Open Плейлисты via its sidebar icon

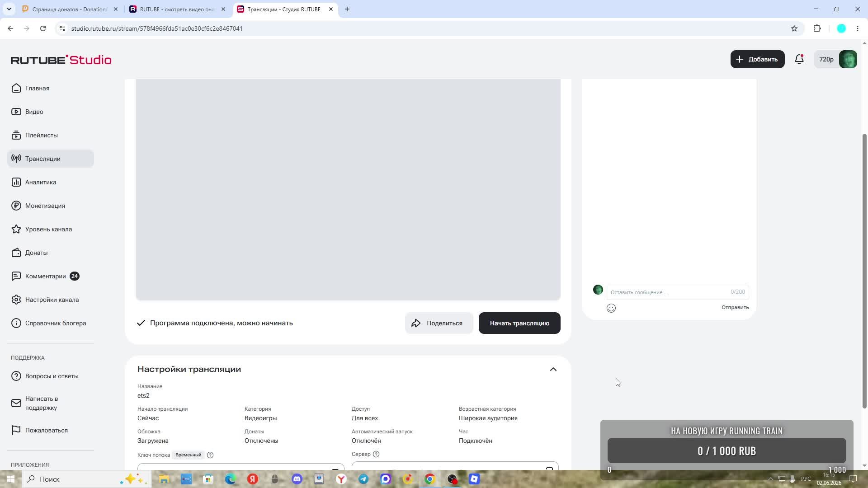coord(16,135)
